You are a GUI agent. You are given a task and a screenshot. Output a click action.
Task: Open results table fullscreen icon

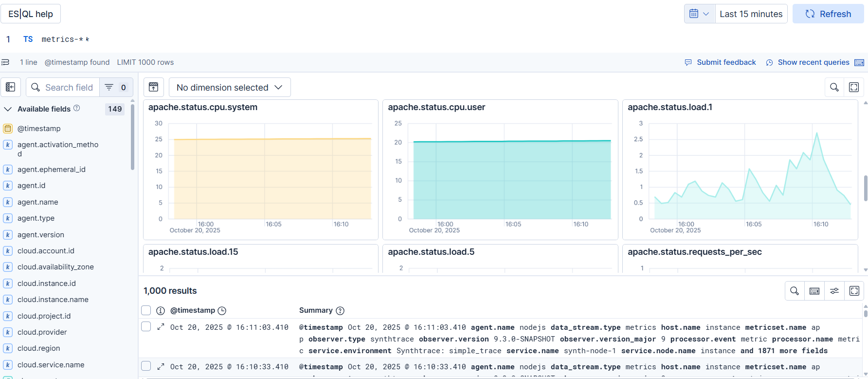pyautogui.click(x=854, y=291)
